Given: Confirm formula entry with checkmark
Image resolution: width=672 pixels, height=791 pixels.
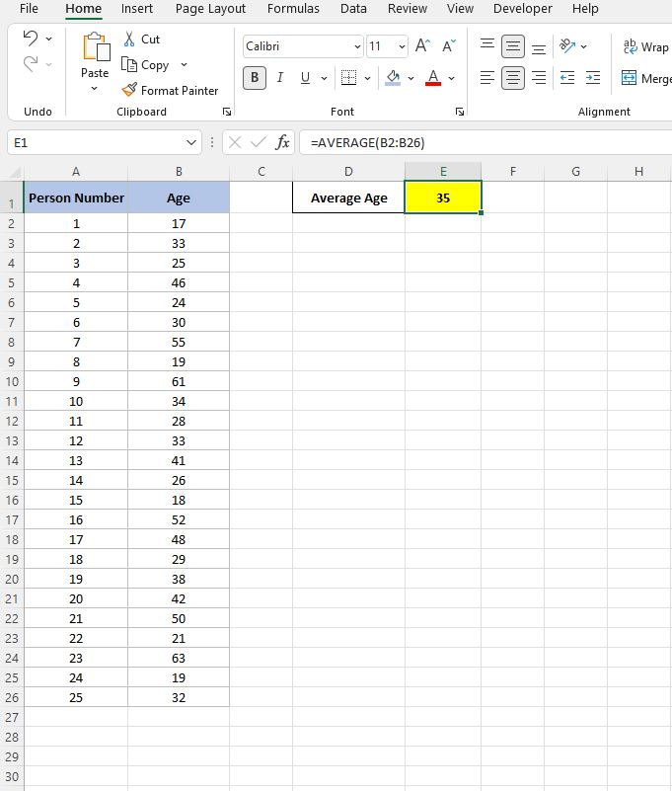Looking at the screenshot, I should point(259,143).
